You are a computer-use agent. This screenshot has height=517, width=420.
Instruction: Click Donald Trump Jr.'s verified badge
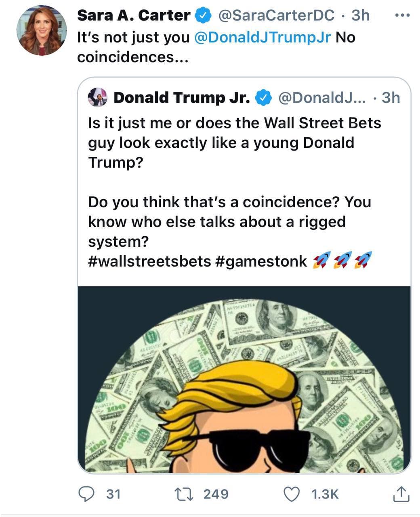tap(264, 98)
